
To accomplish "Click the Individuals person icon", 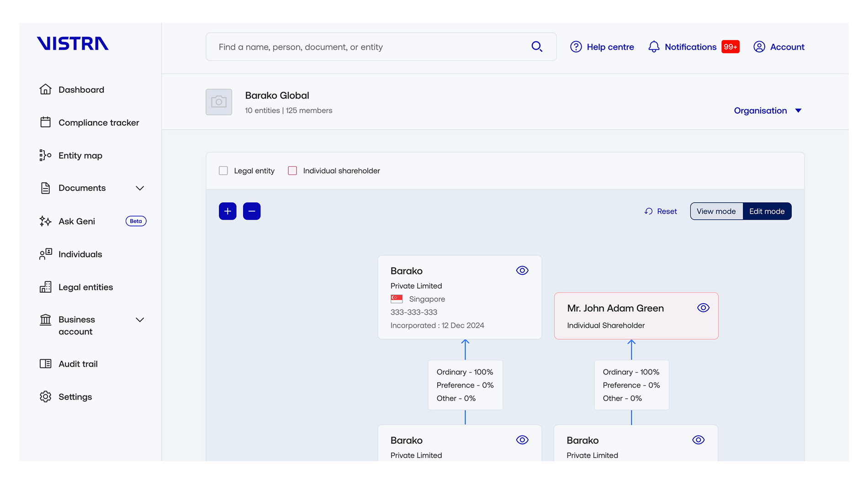I will [45, 254].
